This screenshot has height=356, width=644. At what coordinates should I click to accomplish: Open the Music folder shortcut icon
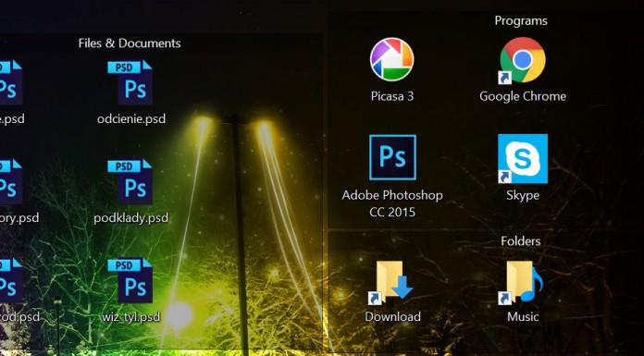click(x=521, y=282)
